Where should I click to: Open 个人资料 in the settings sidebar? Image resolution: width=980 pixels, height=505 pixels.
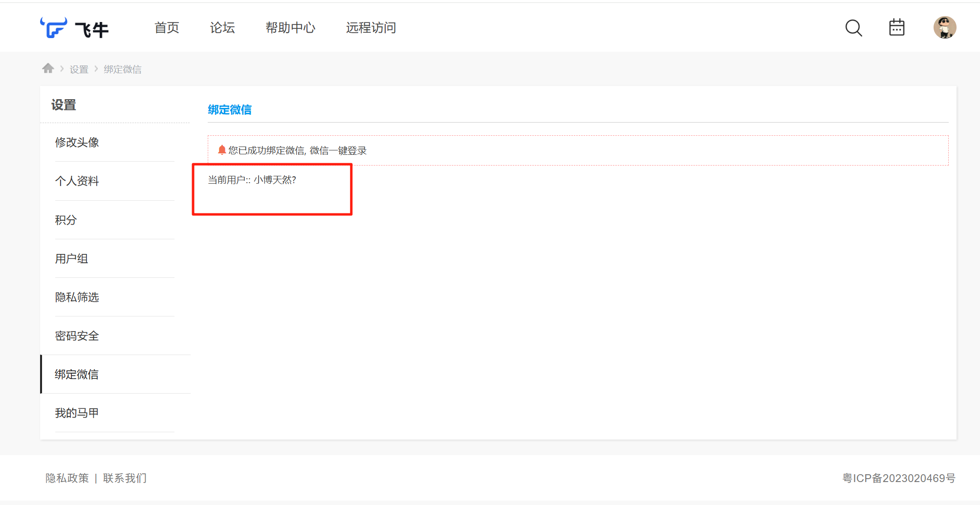click(115, 181)
